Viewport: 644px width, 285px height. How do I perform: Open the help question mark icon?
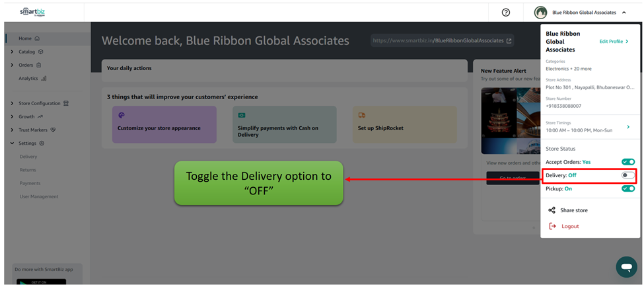[506, 13]
